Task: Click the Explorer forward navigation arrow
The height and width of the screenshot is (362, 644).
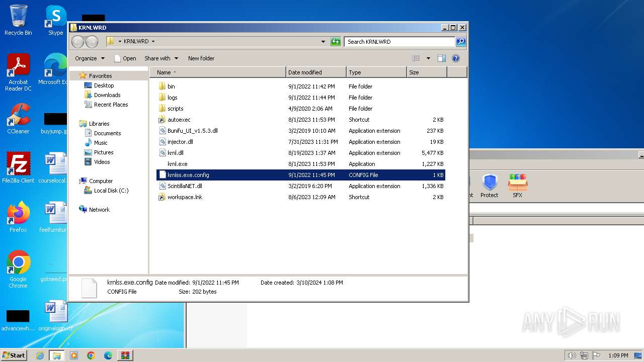Action: (92, 42)
